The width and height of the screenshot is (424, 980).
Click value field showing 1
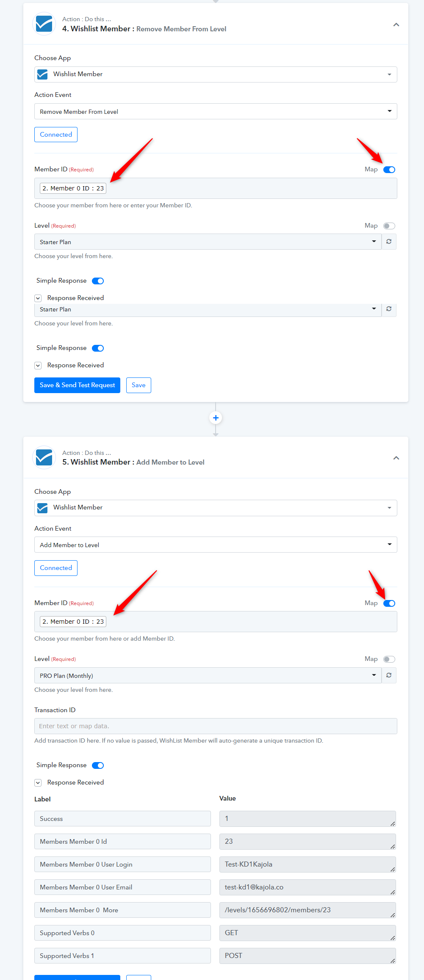[x=308, y=819]
